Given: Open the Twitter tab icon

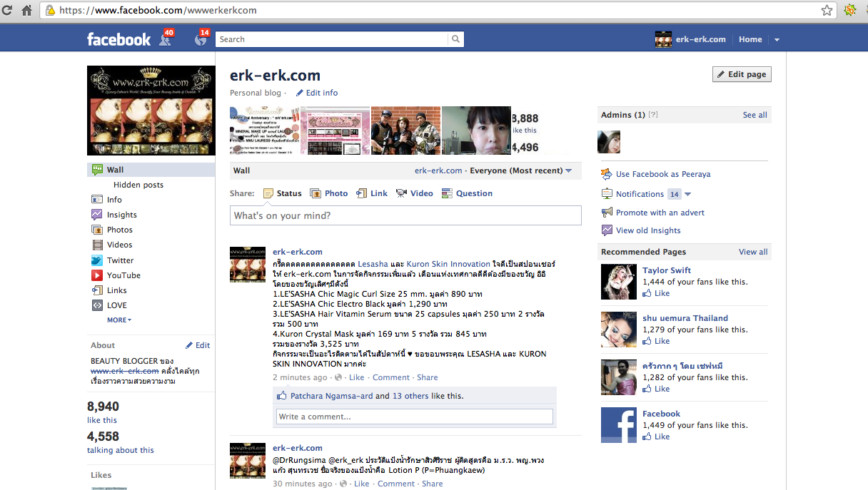Looking at the screenshot, I should click(x=97, y=260).
